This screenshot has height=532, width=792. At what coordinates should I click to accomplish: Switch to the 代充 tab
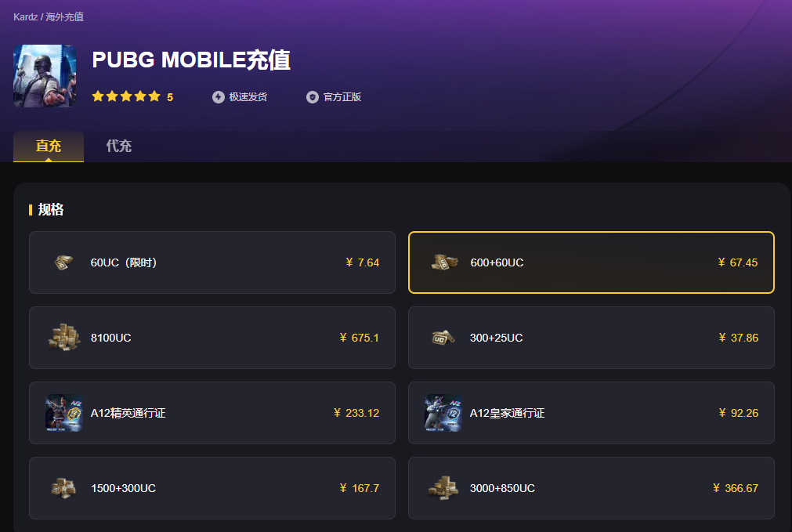pyautogui.click(x=119, y=146)
